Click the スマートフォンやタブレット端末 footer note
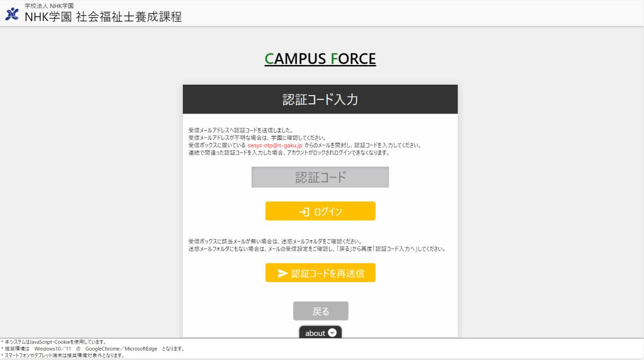The height and width of the screenshot is (360, 644). (x=63, y=356)
